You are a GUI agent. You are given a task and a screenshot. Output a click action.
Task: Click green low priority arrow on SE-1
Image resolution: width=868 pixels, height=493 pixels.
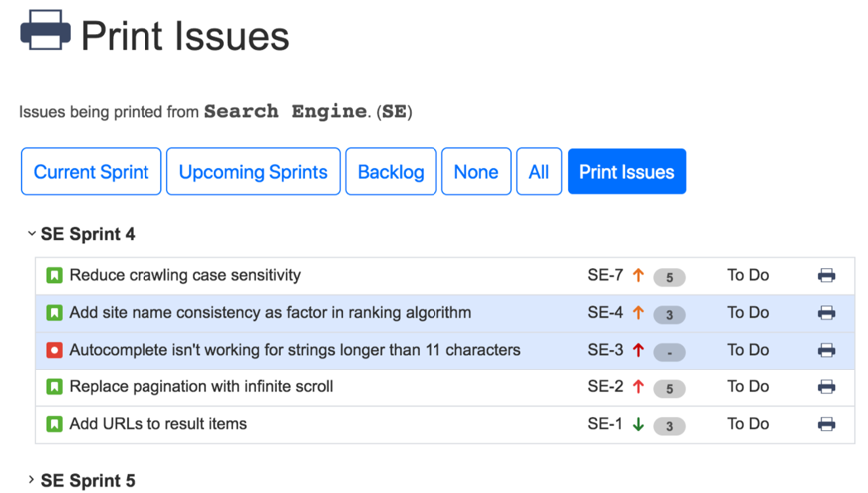(639, 425)
